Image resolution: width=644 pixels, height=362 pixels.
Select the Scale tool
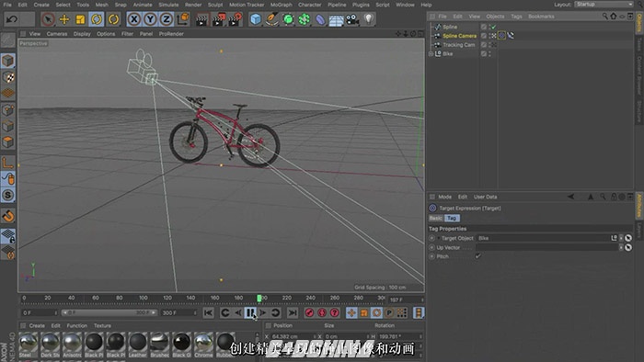click(81, 19)
